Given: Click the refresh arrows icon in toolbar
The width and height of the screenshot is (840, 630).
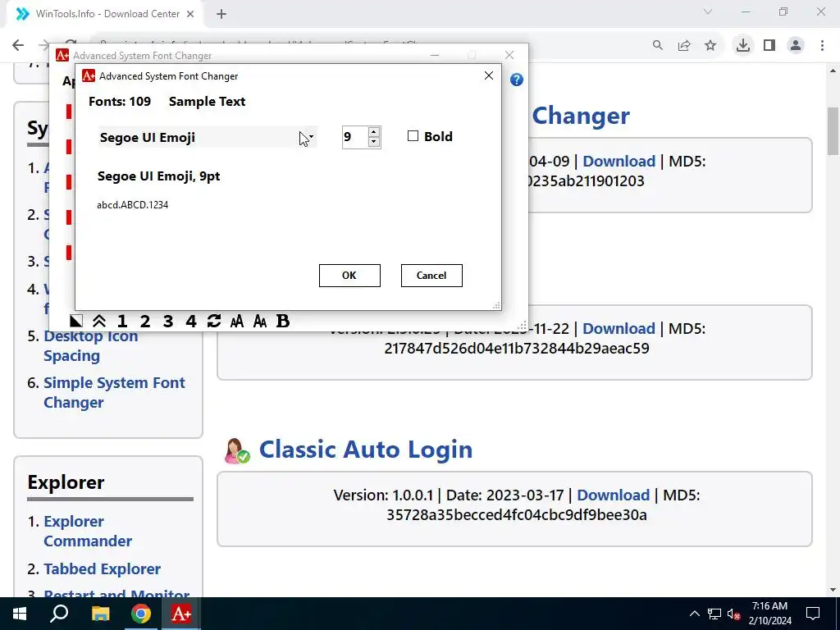Looking at the screenshot, I should click(x=214, y=321).
